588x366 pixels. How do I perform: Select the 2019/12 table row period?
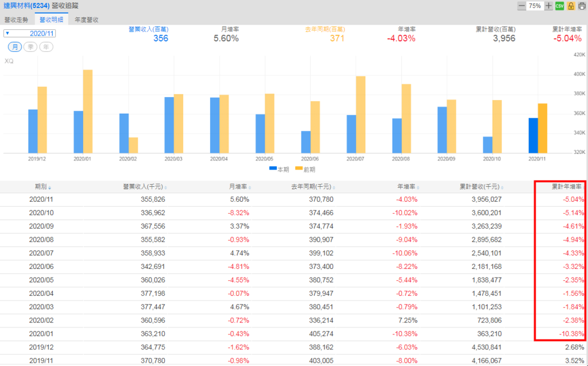(41, 347)
